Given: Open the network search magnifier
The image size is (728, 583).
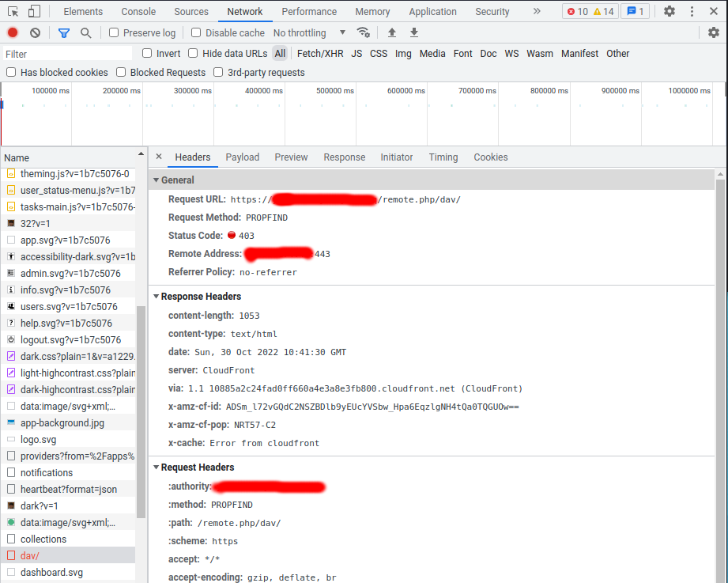Looking at the screenshot, I should [x=85, y=32].
